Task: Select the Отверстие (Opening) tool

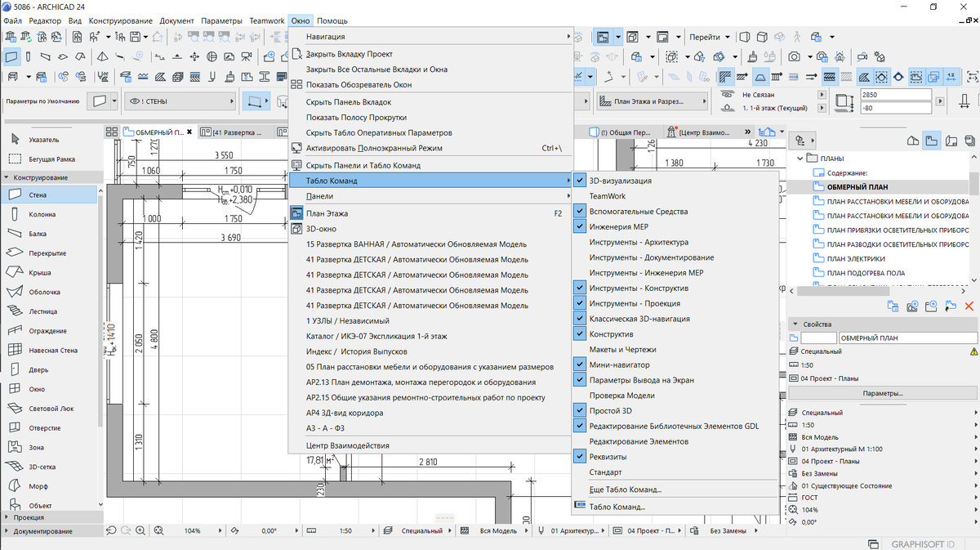Action: (49, 428)
